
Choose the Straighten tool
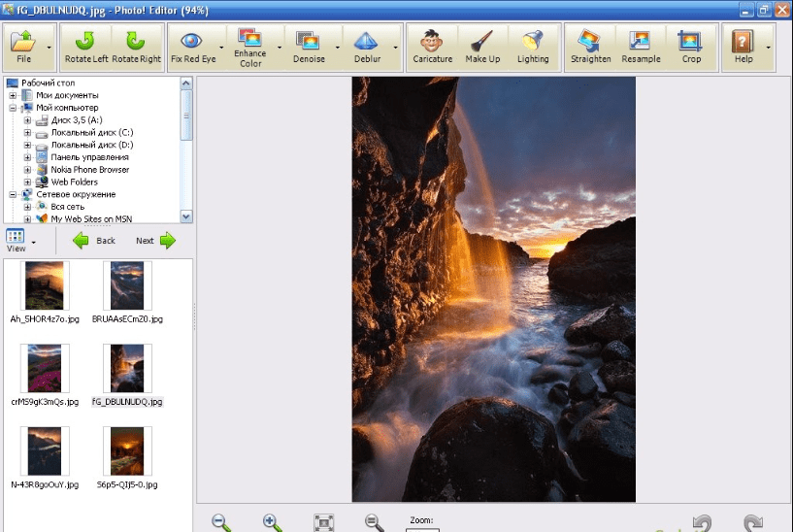pyautogui.click(x=591, y=47)
